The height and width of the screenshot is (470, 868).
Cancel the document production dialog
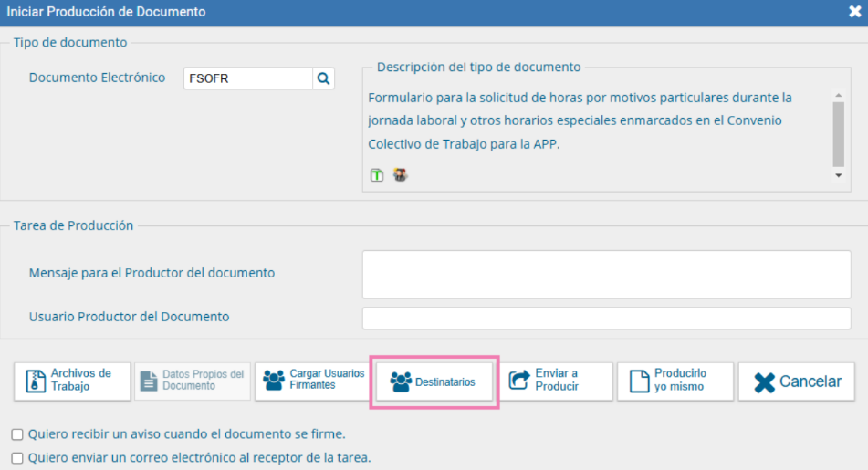tap(797, 381)
